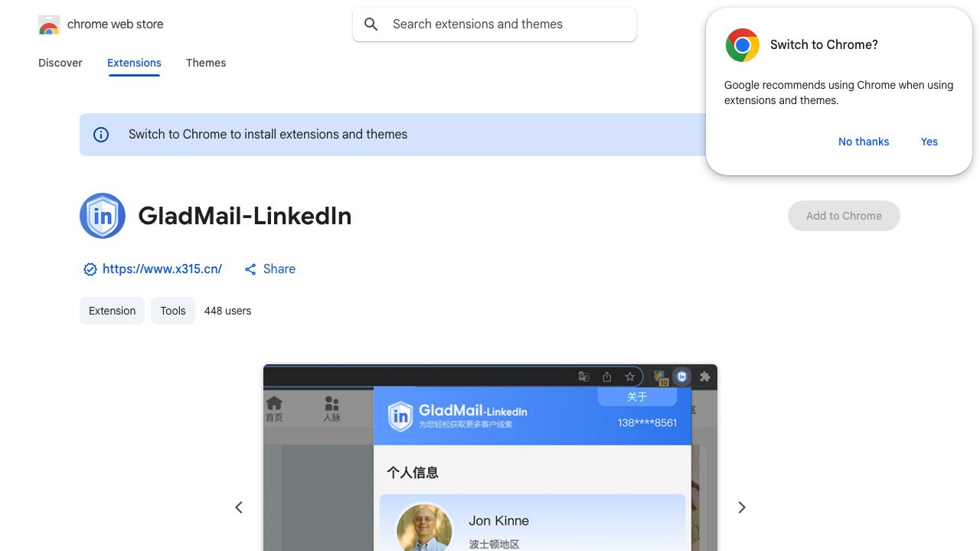Click the Share link
The height and width of the screenshot is (551, 980).
[279, 269]
